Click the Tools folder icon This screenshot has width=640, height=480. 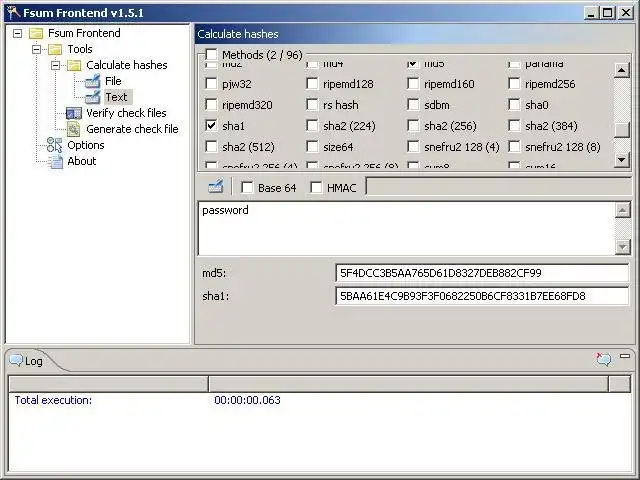pos(55,49)
